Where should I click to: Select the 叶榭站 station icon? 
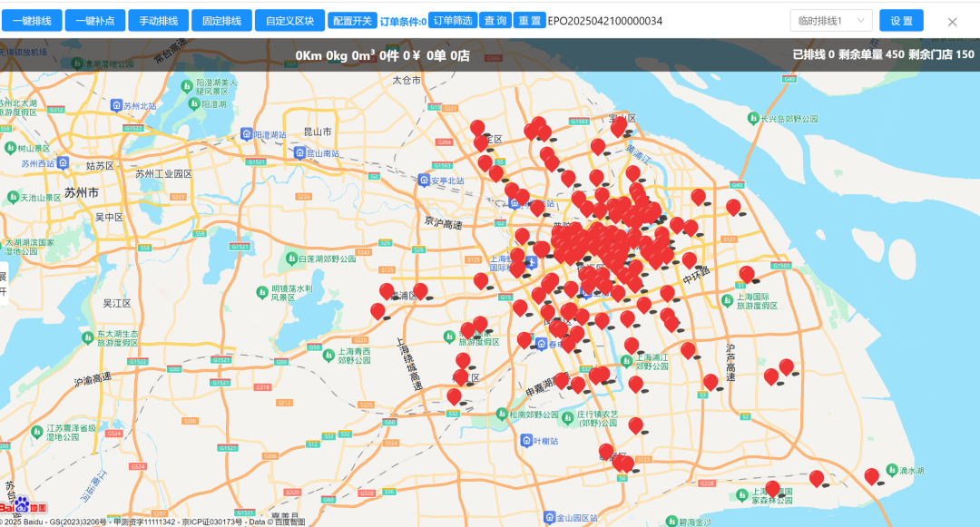pyautogui.click(x=526, y=440)
